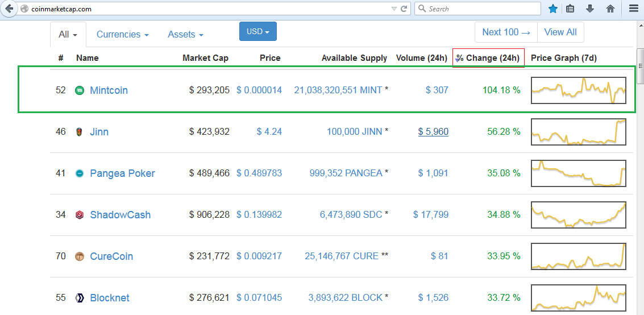Click the Jinn logo icon
The height and width of the screenshot is (315, 644).
[x=80, y=132]
